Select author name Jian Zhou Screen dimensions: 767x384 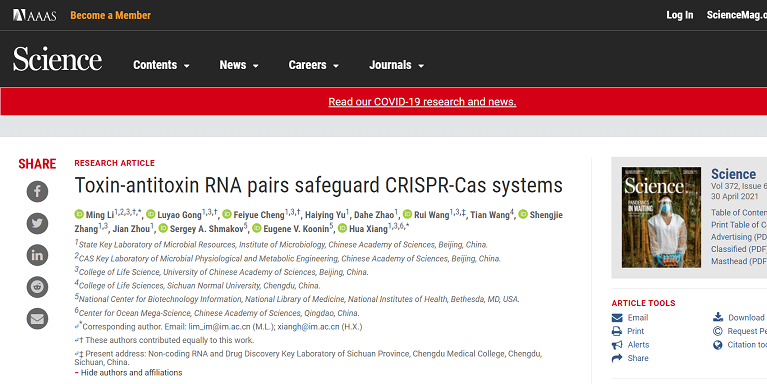click(x=131, y=228)
